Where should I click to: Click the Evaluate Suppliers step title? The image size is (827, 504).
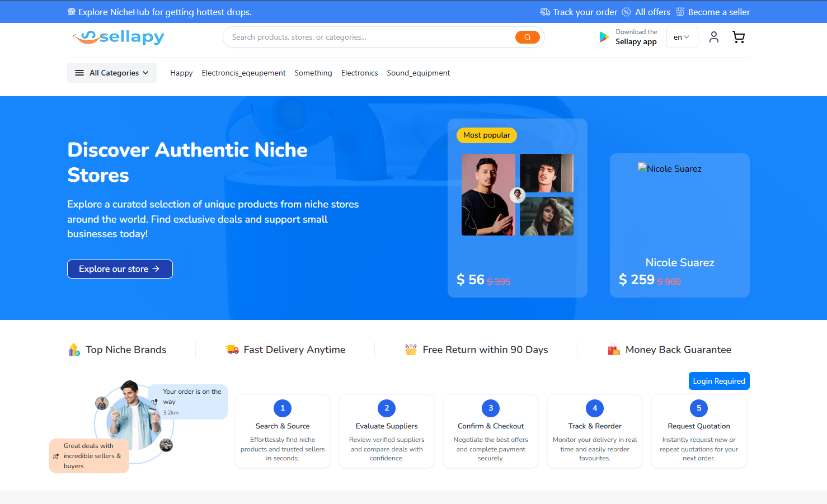[x=387, y=426]
